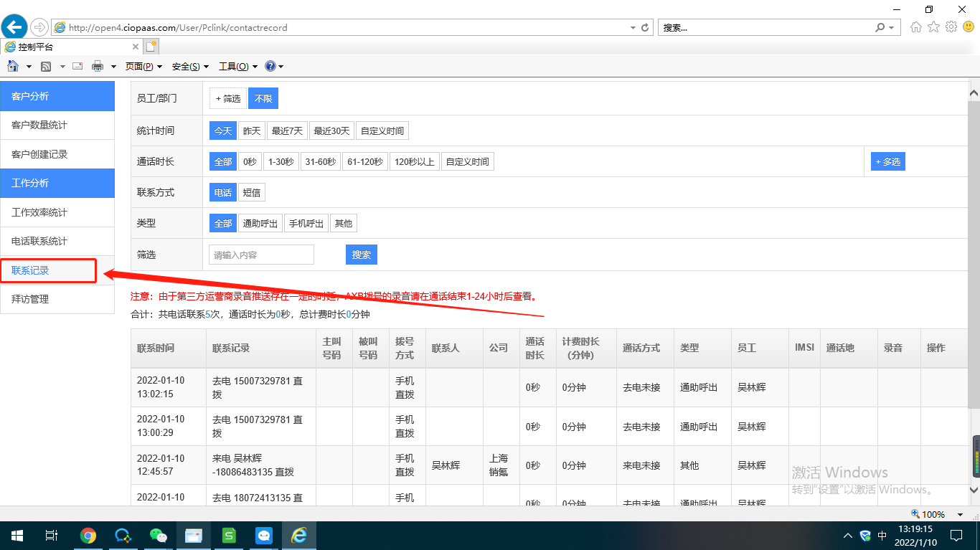The image size is (980, 550).
Task: Open the IE settings gear icon
Action: (x=951, y=27)
